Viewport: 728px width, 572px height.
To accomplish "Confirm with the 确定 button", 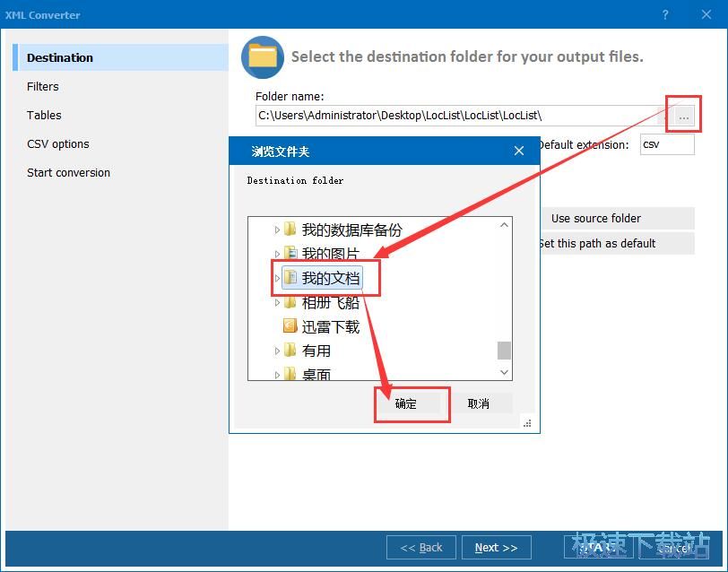I will coord(406,403).
